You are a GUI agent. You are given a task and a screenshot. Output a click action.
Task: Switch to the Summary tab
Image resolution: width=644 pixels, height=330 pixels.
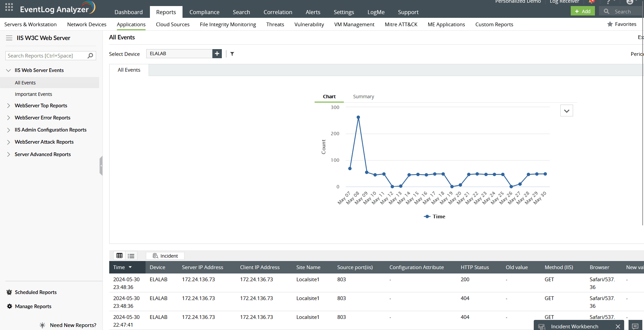click(363, 97)
